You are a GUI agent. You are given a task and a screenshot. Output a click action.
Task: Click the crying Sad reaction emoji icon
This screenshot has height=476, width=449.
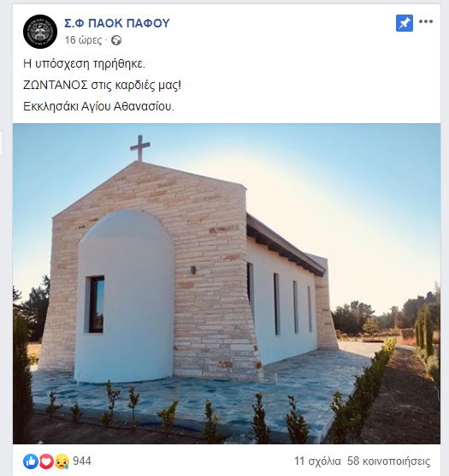(x=62, y=461)
